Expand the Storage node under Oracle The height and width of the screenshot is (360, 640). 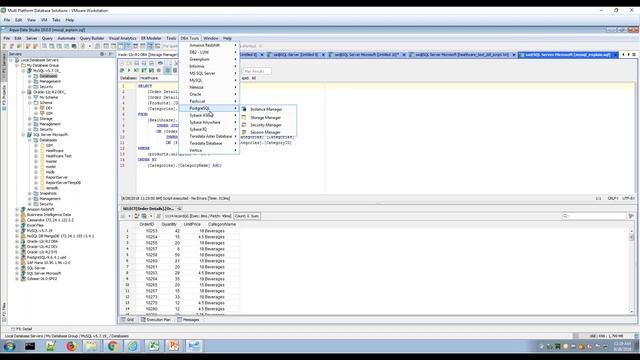[30, 119]
